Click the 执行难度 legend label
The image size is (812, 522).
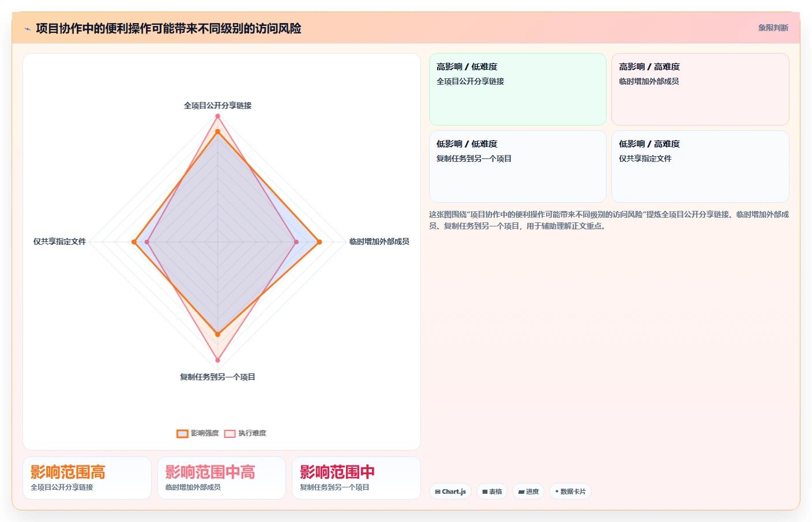pyautogui.click(x=252, y=433)
